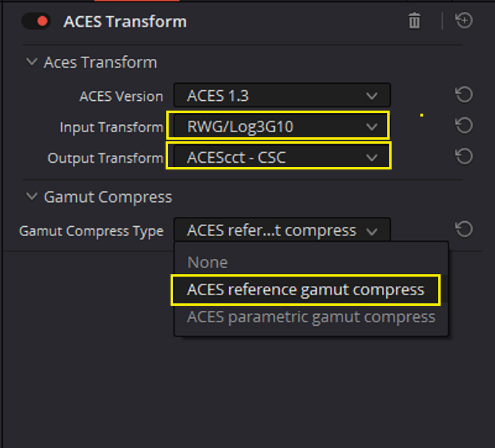Viewport: 495px width, 448px height.
Task: Click the Gamut Compress Type label
Action: 91,231
